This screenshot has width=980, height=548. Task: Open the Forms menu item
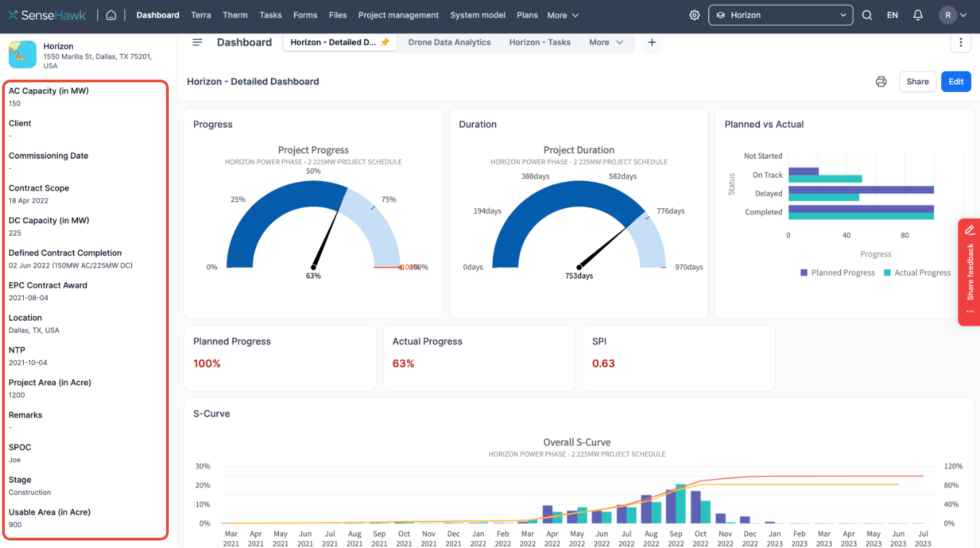coord(306,15)
